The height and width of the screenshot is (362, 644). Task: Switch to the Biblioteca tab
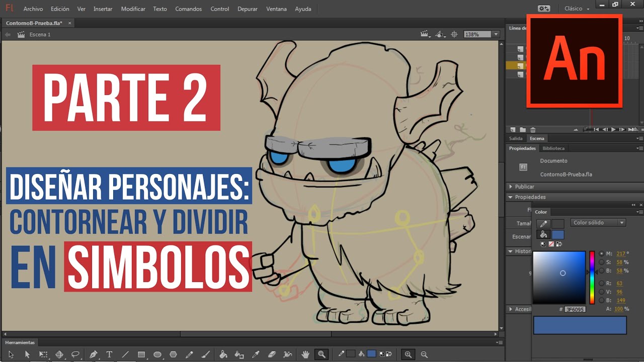[553, 148]
